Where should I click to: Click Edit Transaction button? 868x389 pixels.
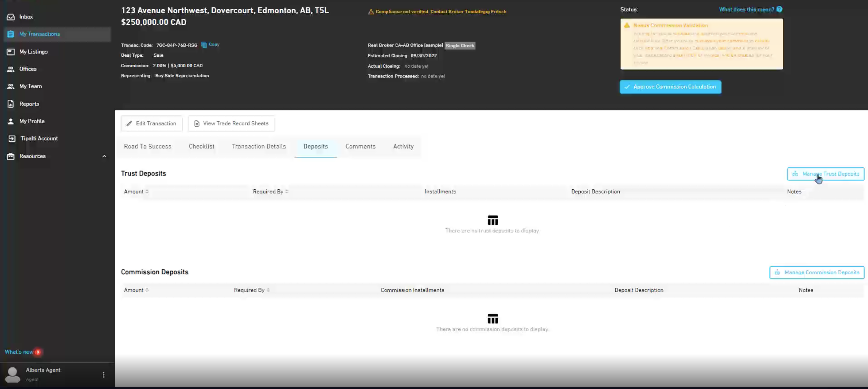(152, 124)
